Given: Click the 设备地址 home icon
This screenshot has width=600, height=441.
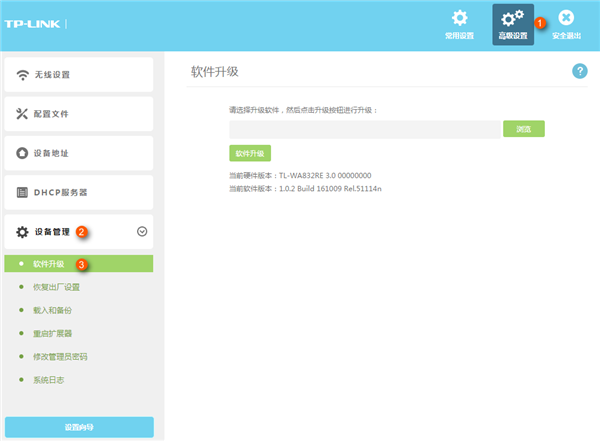Looking at the screenshot, I should pos(22,153).
